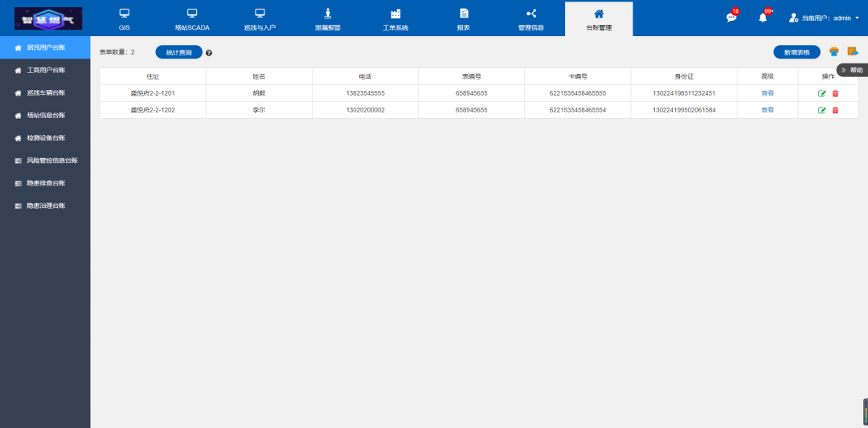Open the chat messages icon with 18 badge
The width and height of the screenshot is (868, 428).
coord(732,17)
